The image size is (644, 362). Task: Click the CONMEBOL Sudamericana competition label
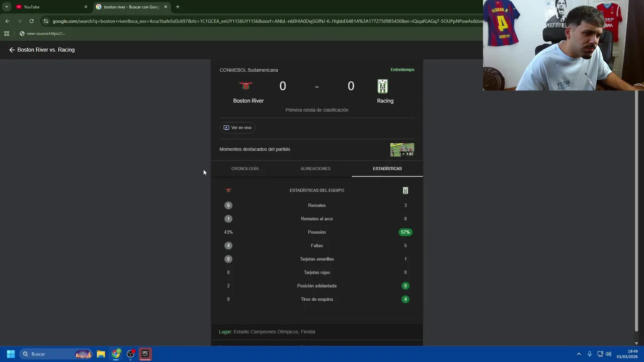[249, 70]
